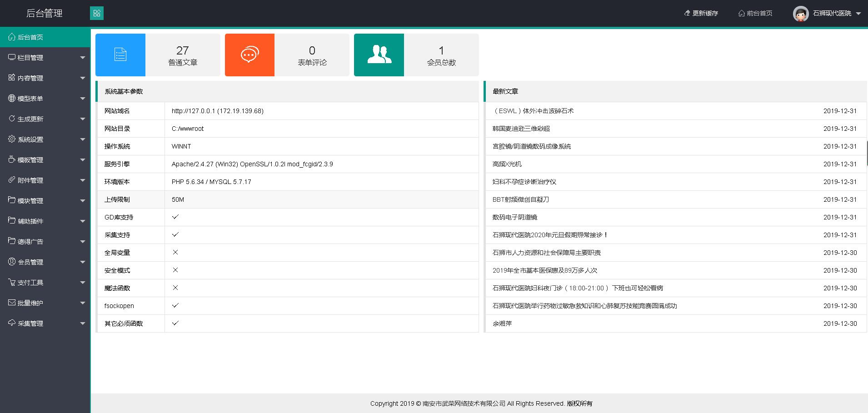Click the 采集管理 cloud icon
868x413 pixels.
click(12, 323)
